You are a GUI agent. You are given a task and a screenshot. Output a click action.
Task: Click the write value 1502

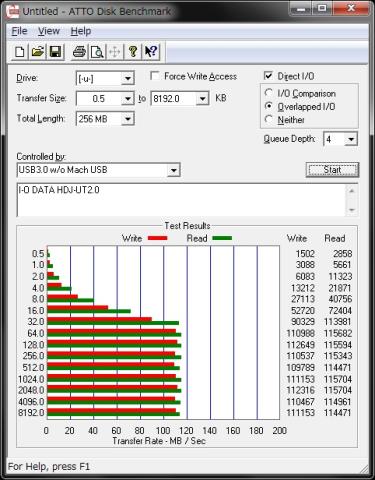[x=305, y=254]
